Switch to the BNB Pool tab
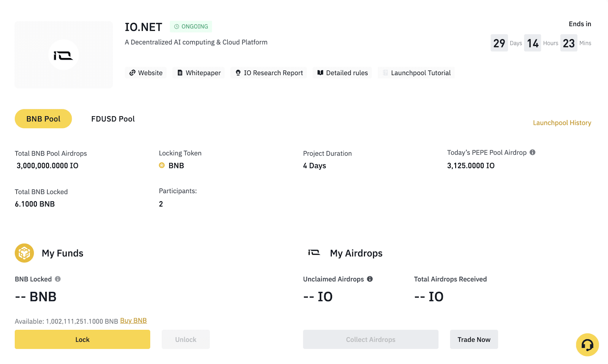 (43, 119)
